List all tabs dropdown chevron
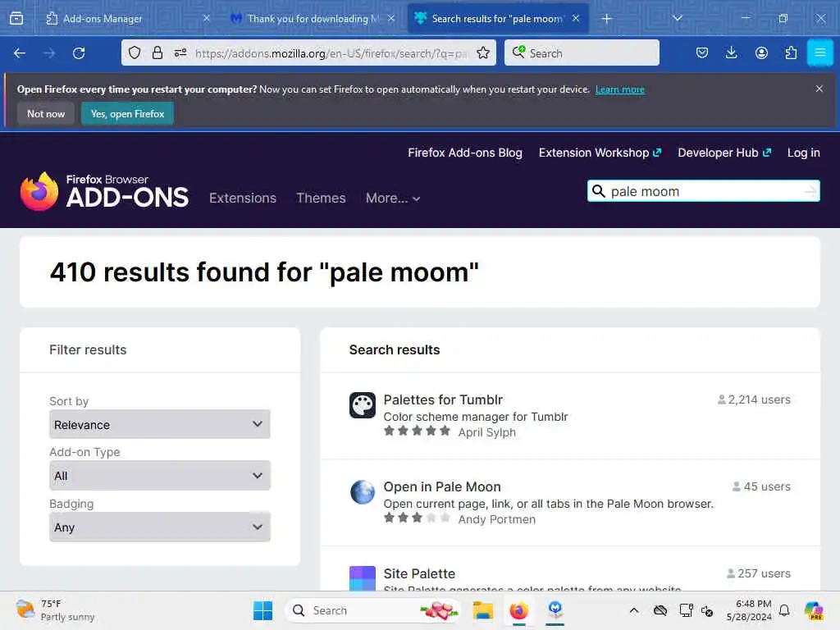The image size is (840, 630). [x=677, y=19]
